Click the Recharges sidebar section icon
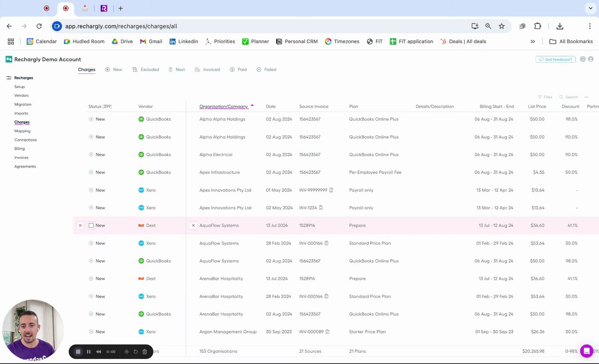Screen dimensions: 599x364 point(9,78)
